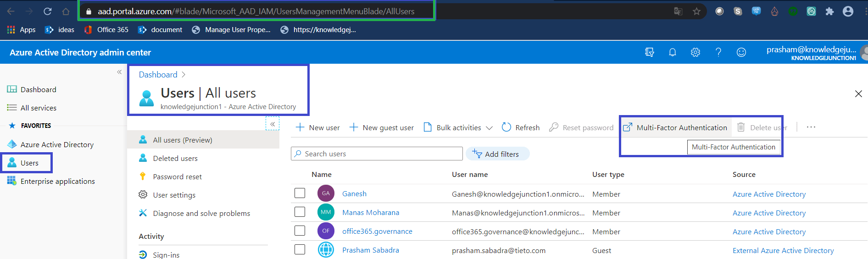Check the box for Manas Moharana
Image resolution: width=868 pixels, height=259 pixels.
pos(300,212)
